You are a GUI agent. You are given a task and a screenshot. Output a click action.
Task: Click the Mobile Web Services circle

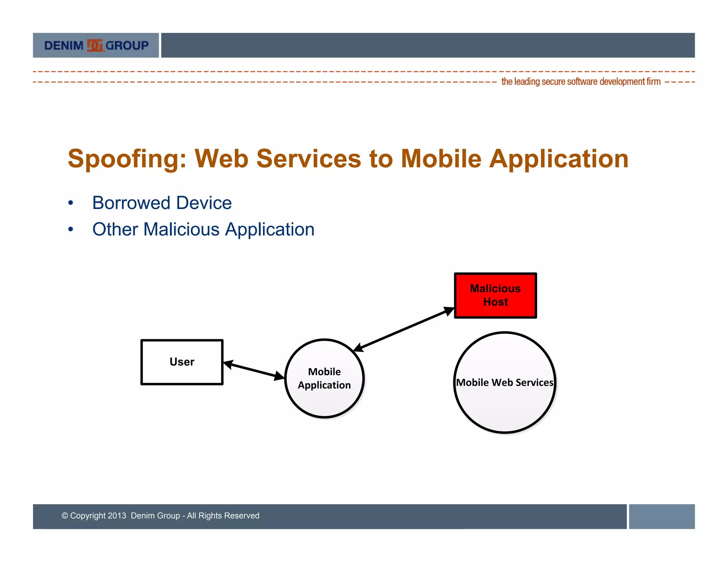505,383
